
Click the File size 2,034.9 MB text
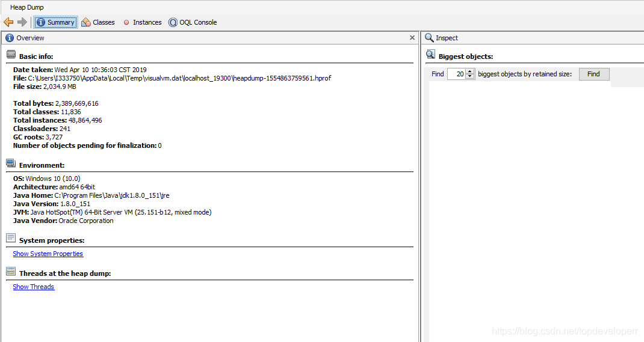[45, 87]
